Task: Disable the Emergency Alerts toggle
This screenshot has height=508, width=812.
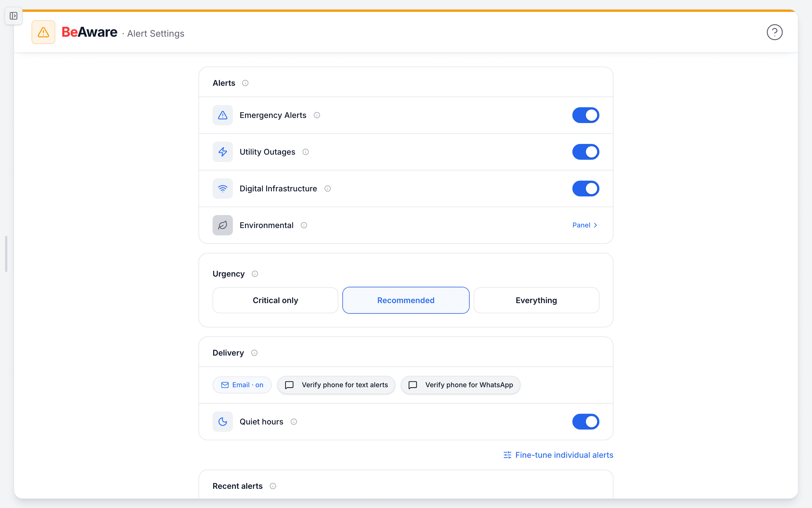Action: click(x=586, y=115)
